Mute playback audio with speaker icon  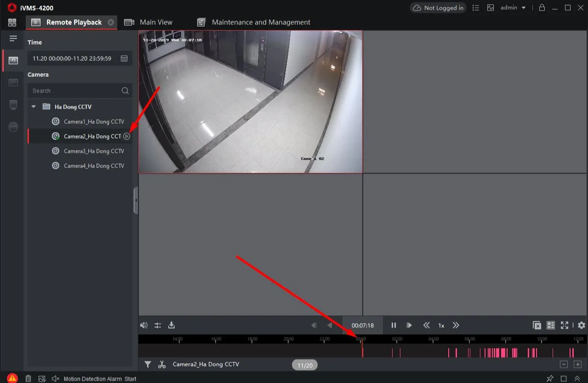[x=144, y=325]
